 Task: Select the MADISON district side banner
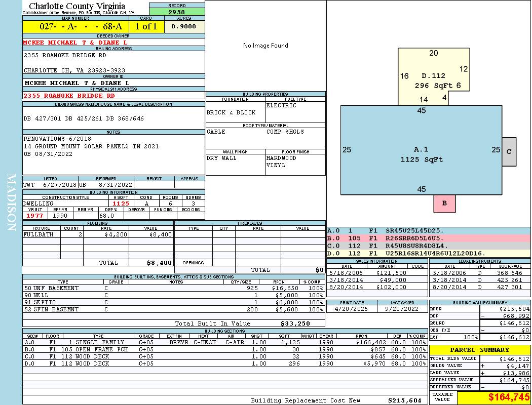click(11, 202)
